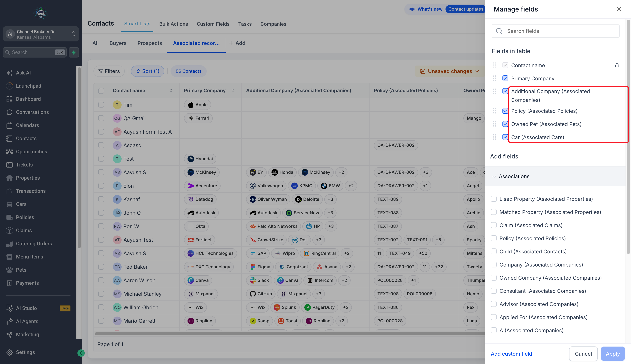Sort by Primary Company column arrows
631x364 pixels.
click(233, 91)
